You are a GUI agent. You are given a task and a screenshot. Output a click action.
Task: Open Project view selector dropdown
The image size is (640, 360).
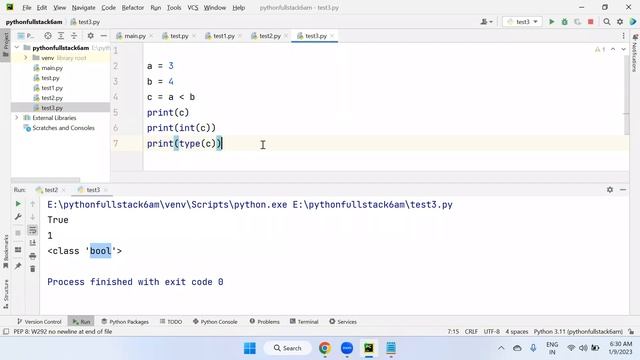pos(26,36)
